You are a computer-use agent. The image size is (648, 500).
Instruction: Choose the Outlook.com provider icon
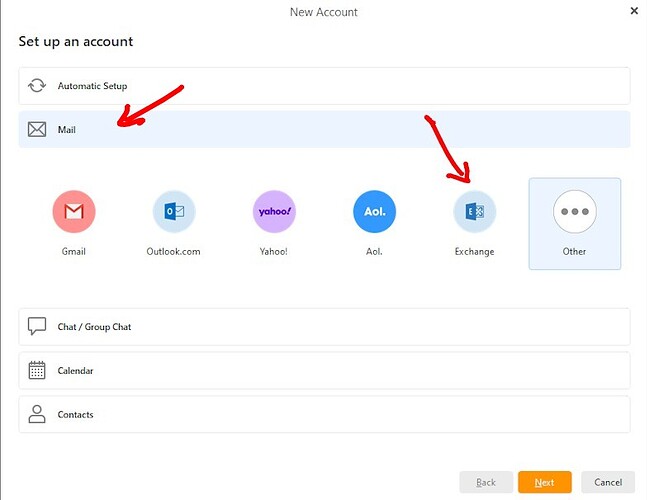pyautogui.click(x=174, y=211)
